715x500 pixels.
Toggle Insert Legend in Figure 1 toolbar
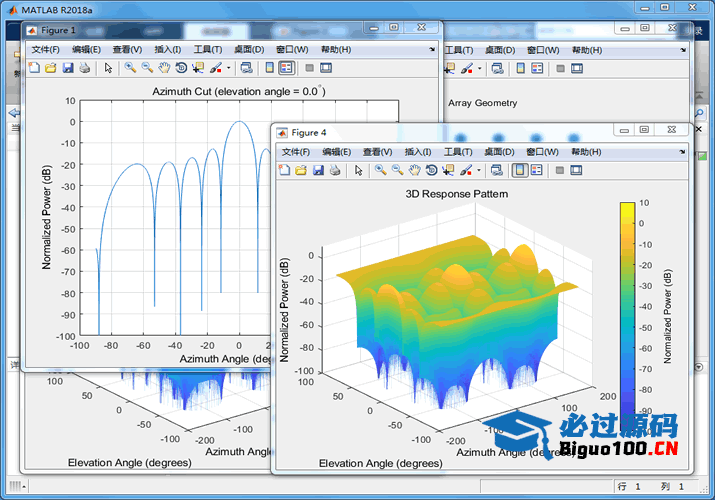[x=286, y=68]
